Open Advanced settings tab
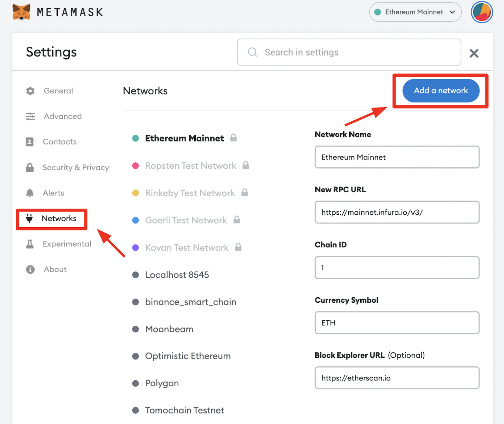This screenshot has width=504, height=424. coord(63,116)
